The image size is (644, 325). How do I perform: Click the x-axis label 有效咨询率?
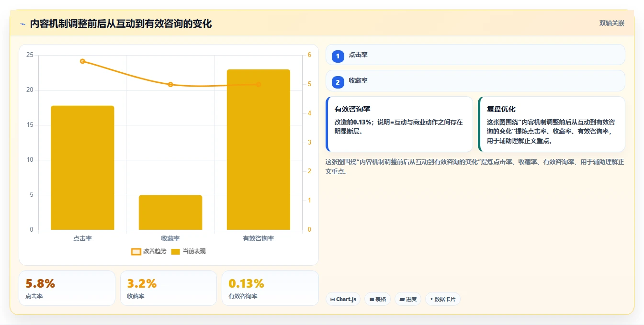pyautogui.click(x=259, y=238)
